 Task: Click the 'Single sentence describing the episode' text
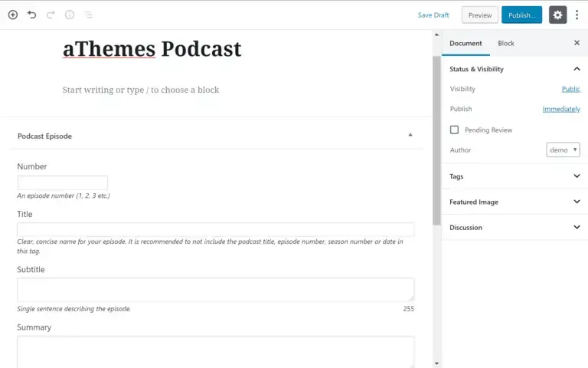point(73,309)
